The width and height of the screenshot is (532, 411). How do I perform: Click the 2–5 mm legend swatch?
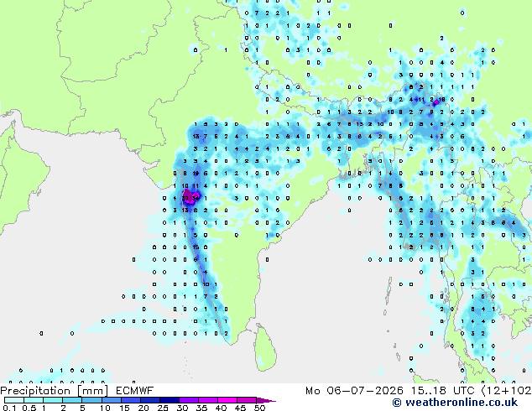click(x=72, y=400)
